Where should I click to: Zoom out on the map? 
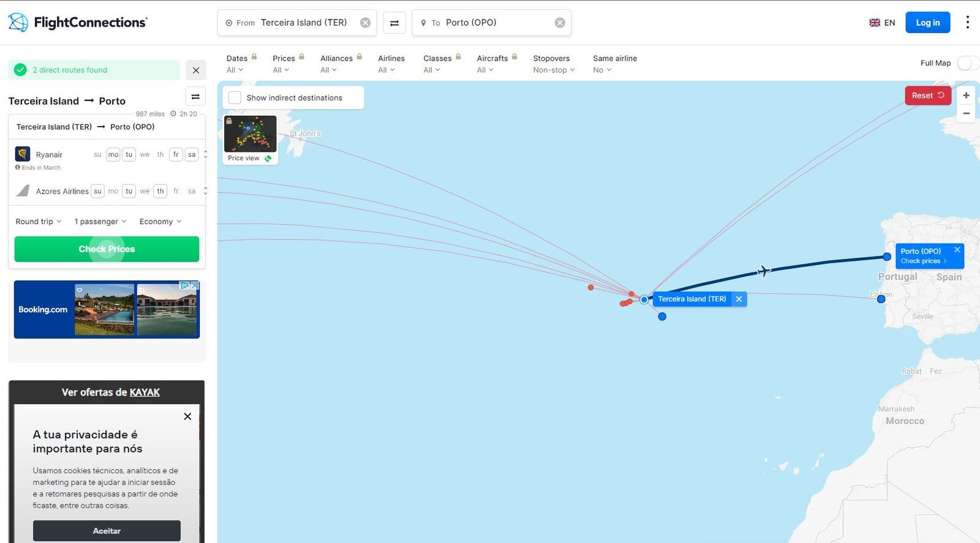[x=966, y=113]
